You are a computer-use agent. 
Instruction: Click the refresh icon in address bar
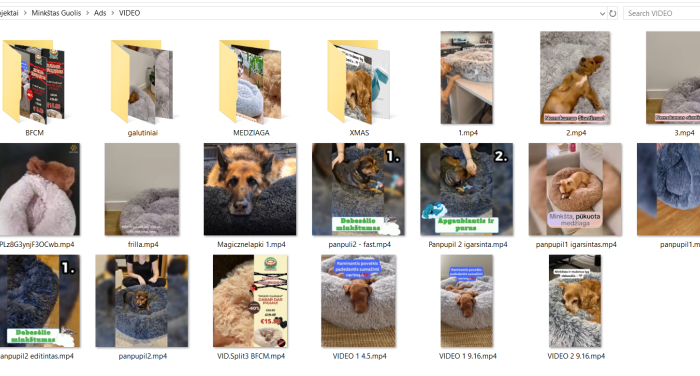tap(613, 13)
